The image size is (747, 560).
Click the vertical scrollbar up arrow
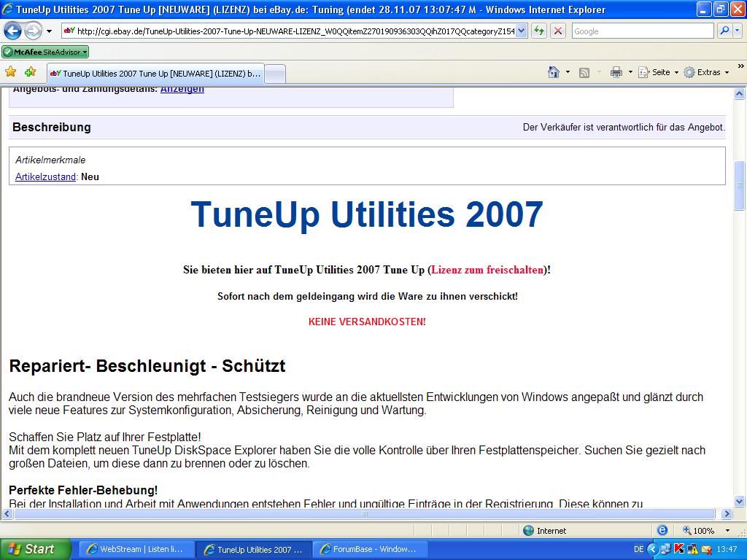(740, 94)
